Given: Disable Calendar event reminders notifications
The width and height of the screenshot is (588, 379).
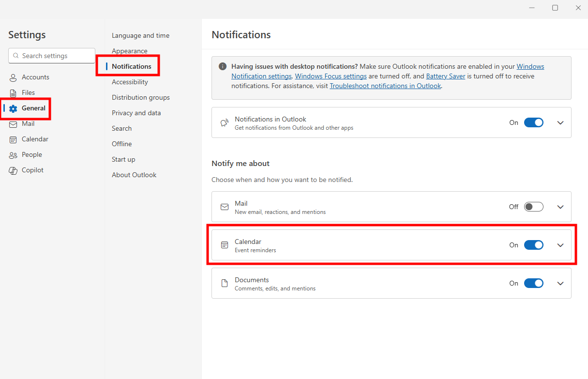Looking at the screenshot, I should [534, 245].
